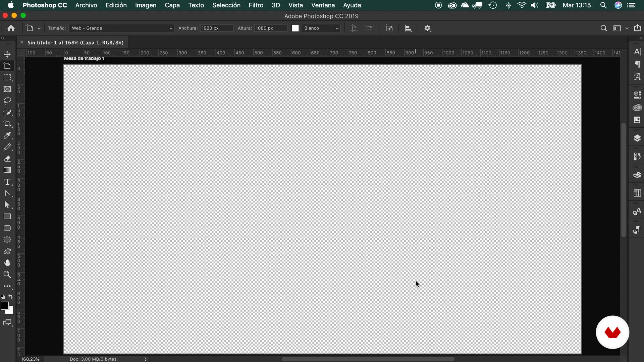
Task: Select the Frame tool
Action: tap(7, 89)
